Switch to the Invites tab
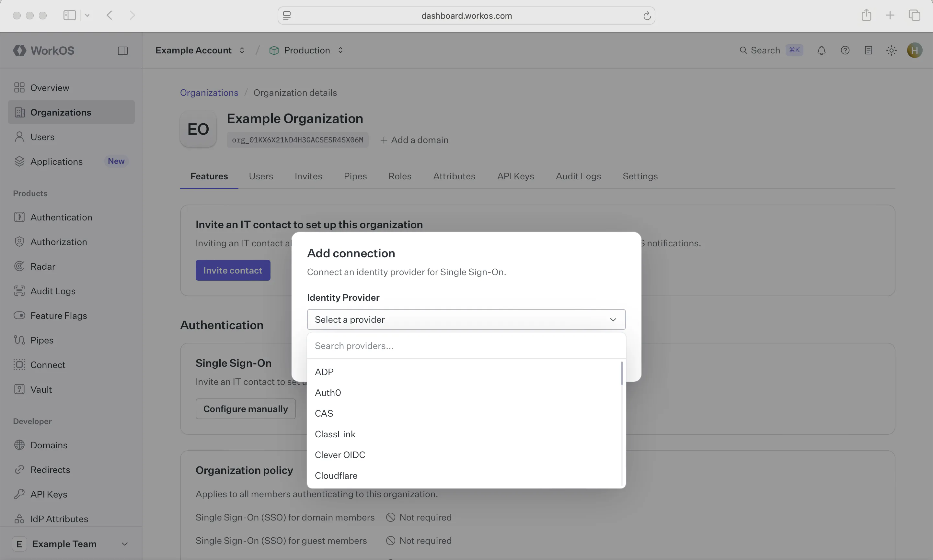 tap(308, 176)
